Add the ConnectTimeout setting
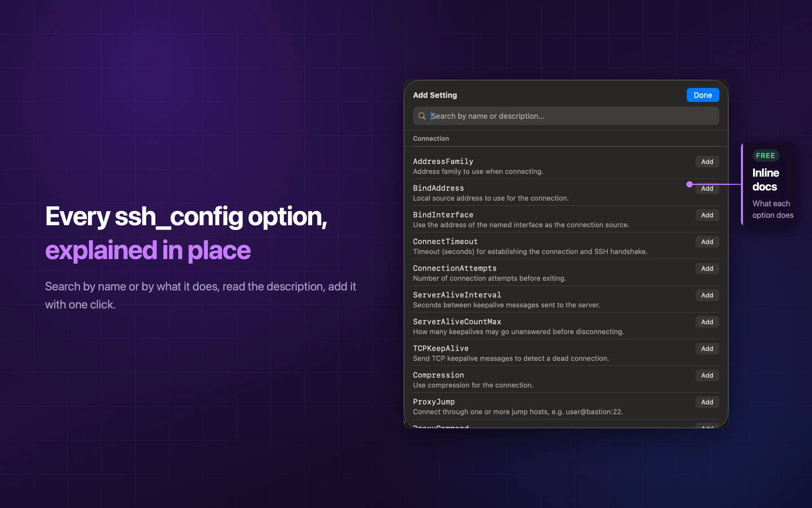Screen dimensions: 812x508 [707, 242]
